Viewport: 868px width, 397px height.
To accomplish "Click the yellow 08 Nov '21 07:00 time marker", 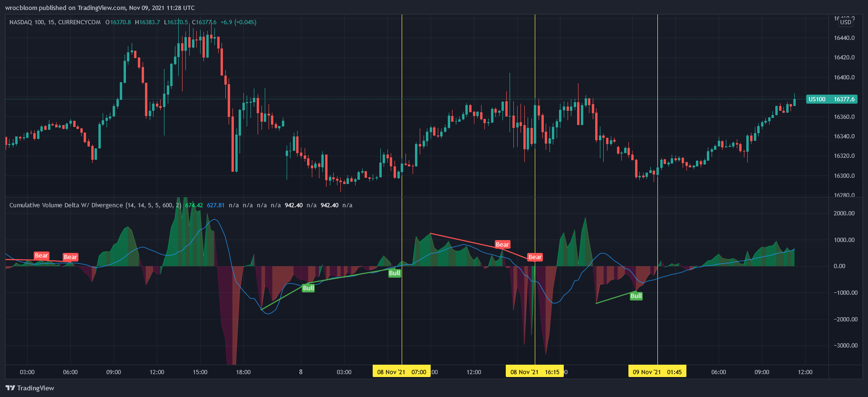I will pyautogui.click(x=401, y=372).
